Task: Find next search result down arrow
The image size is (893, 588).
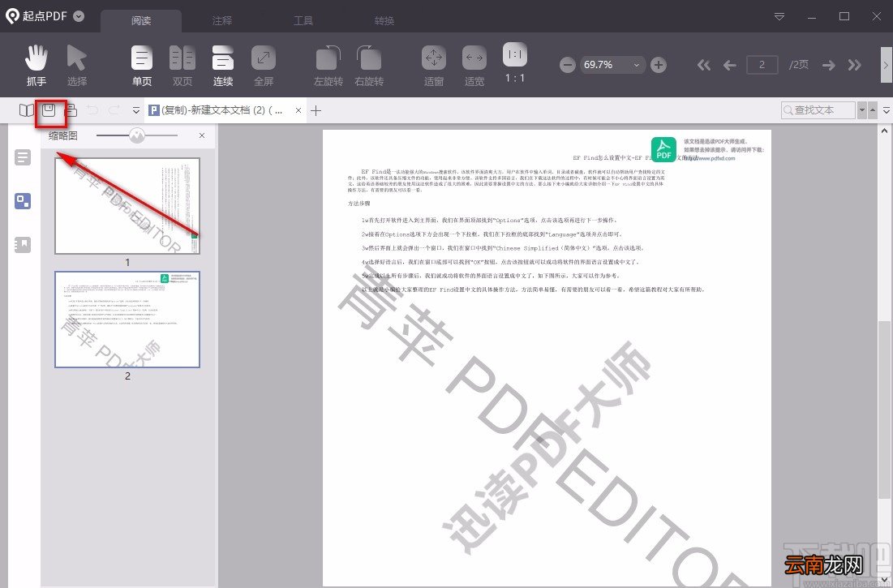Action: pos(862,109)
